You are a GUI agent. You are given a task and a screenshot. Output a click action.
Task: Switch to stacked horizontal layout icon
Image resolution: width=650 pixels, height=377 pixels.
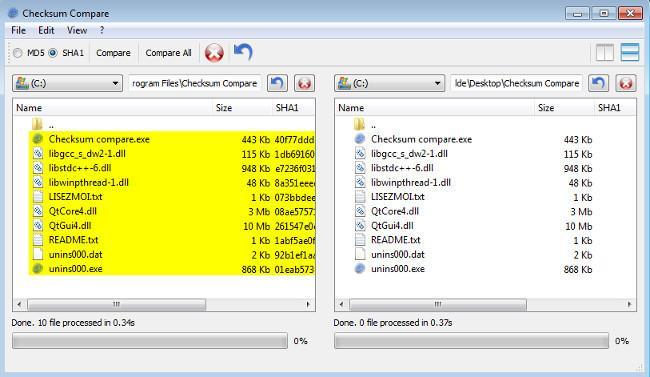pos(630,53)
